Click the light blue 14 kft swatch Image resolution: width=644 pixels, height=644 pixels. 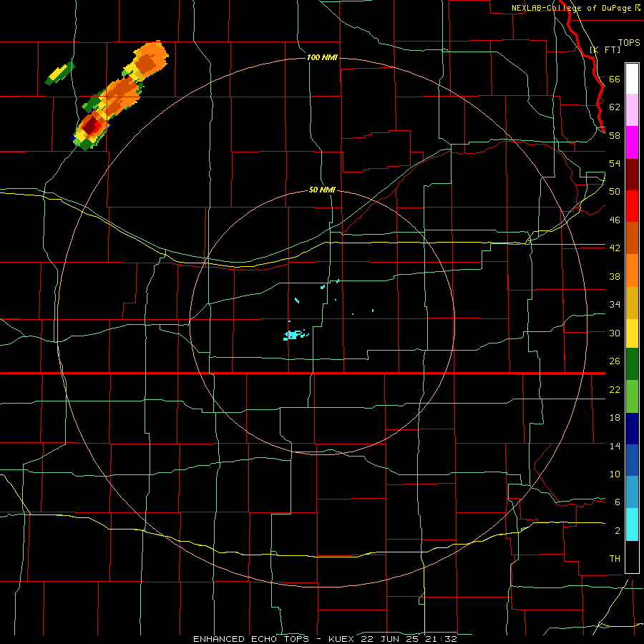coord(632,492)
